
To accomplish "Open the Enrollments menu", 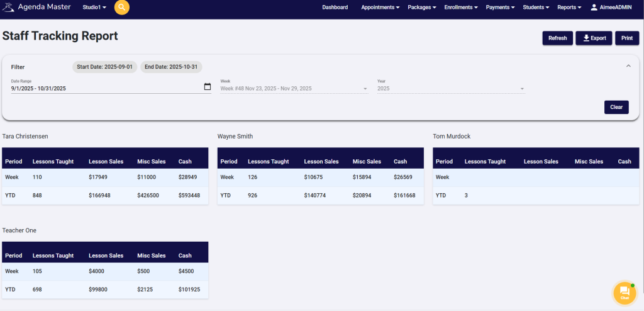I will [x=461, y=8].
